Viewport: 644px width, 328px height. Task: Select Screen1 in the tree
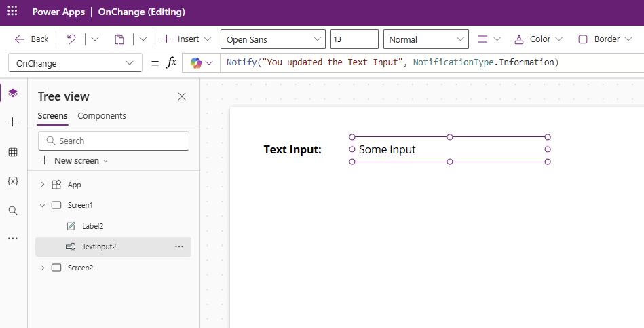point(80,205)
